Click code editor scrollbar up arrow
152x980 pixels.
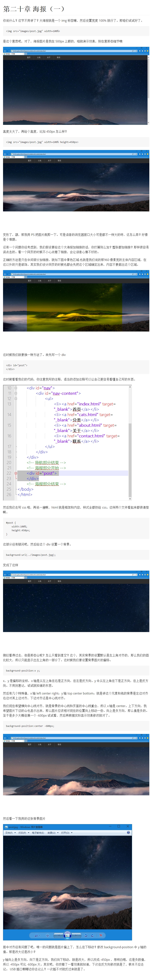point(130,387)
